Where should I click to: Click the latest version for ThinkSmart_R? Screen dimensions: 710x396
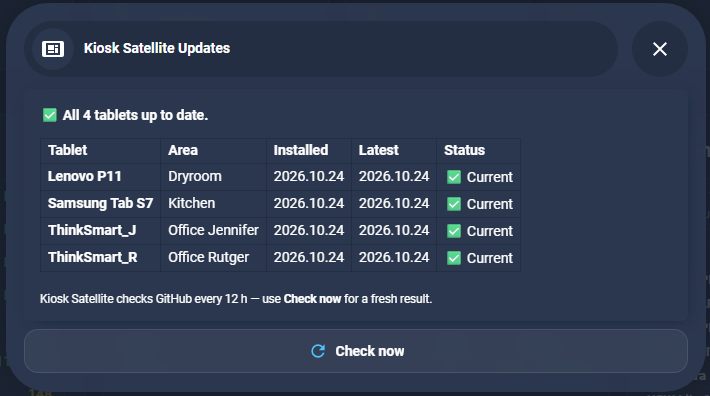pos(394,257)
